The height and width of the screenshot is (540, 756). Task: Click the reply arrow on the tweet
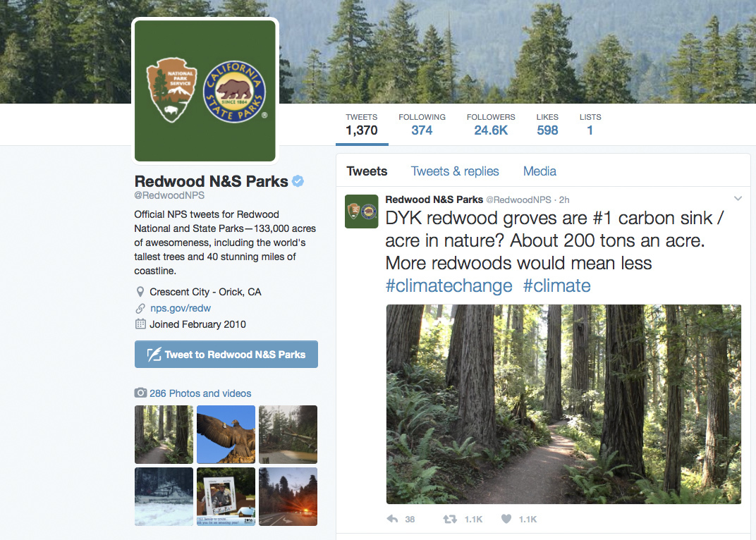coord(391,519)
